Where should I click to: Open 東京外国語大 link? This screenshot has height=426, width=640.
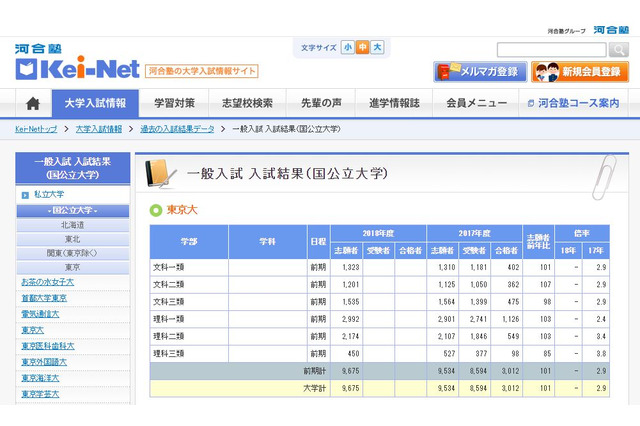coord(44,362)
